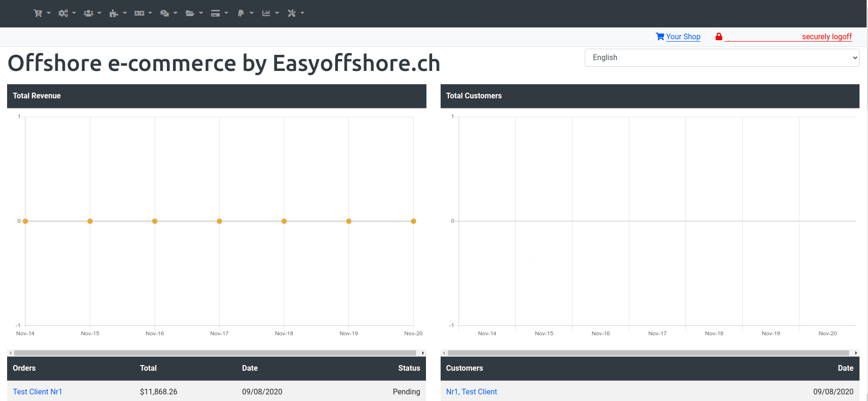Click the Nov-19 point on Total Revenue chart
Viewport: 868px width, 401px height.
(349, 221)
